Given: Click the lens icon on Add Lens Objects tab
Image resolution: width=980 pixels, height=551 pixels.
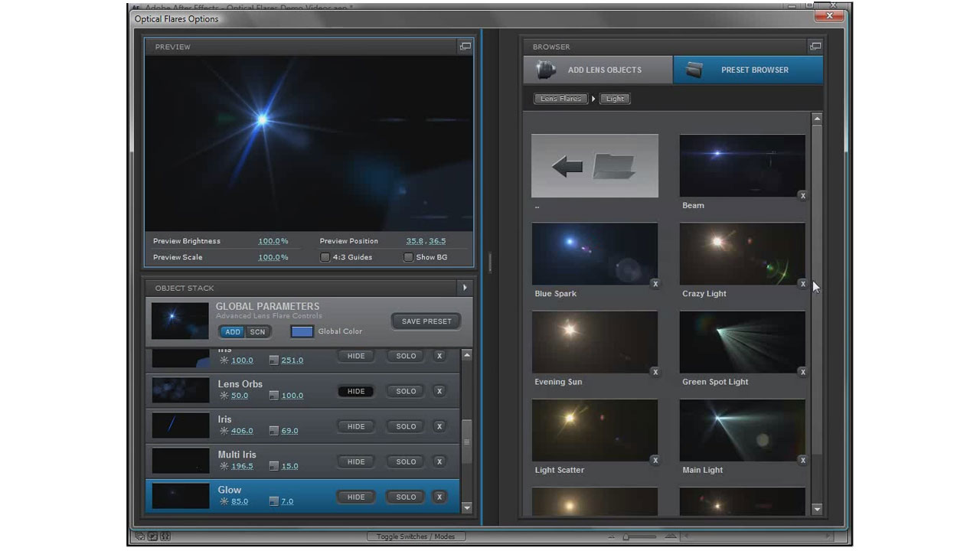Looking at the screenshot, I should pos(546,69).
